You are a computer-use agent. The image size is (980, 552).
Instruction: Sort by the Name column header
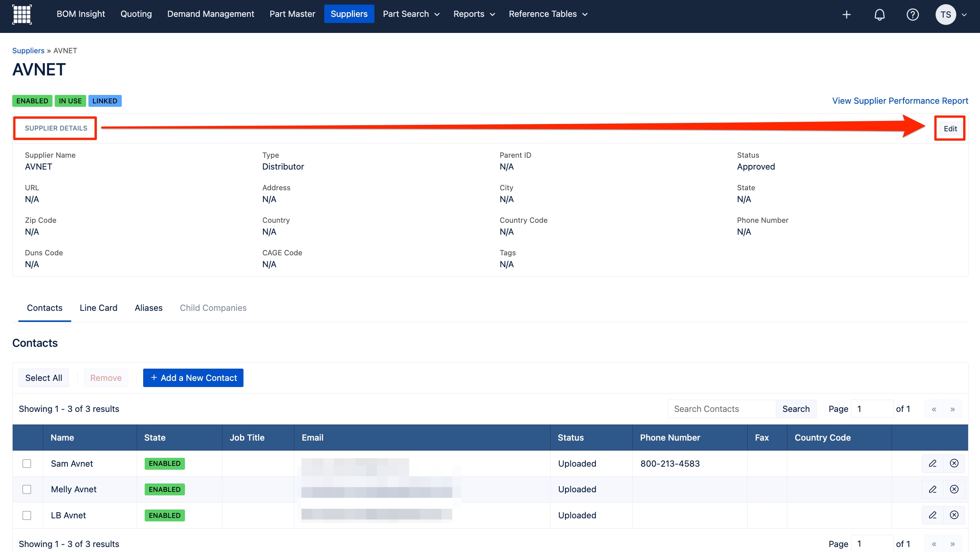[x=90, y=438]
